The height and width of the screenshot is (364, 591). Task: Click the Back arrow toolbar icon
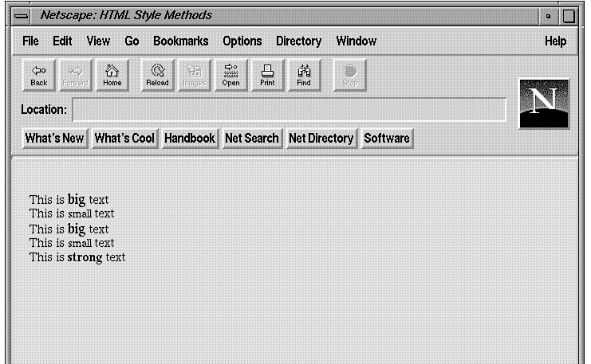38,75
